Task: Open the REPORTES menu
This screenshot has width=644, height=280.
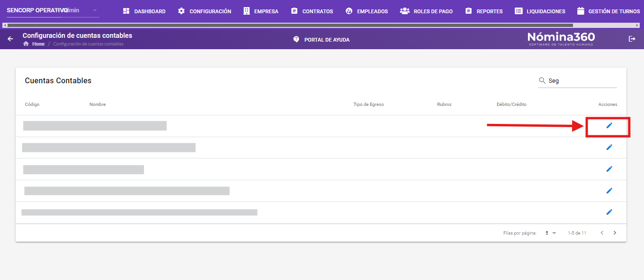Action: pyautogui.click(x=484, y=11)
